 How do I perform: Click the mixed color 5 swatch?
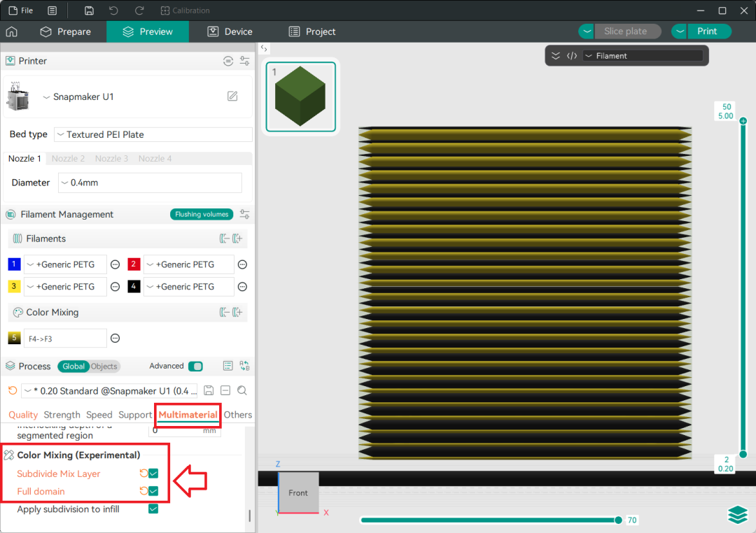(14, 338)
